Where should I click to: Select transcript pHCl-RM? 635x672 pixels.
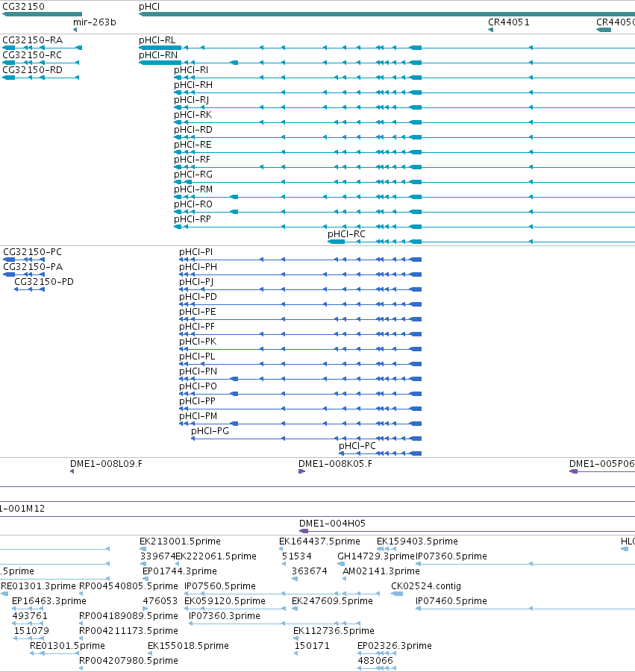(x=193, y=189)
